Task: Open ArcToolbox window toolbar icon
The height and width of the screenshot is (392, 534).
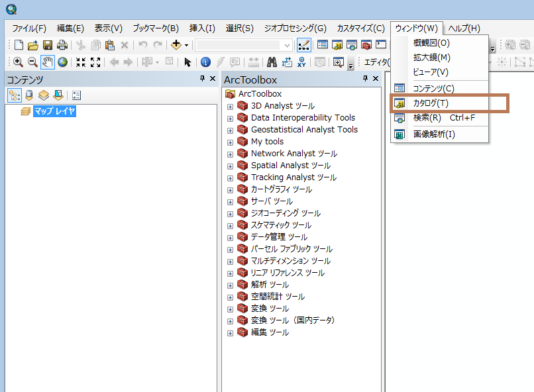Action: [366, 45]
